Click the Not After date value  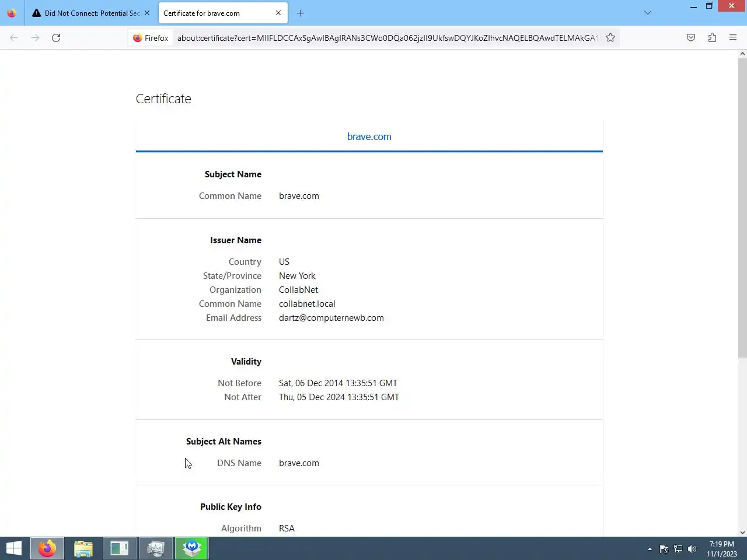[339, 397]
